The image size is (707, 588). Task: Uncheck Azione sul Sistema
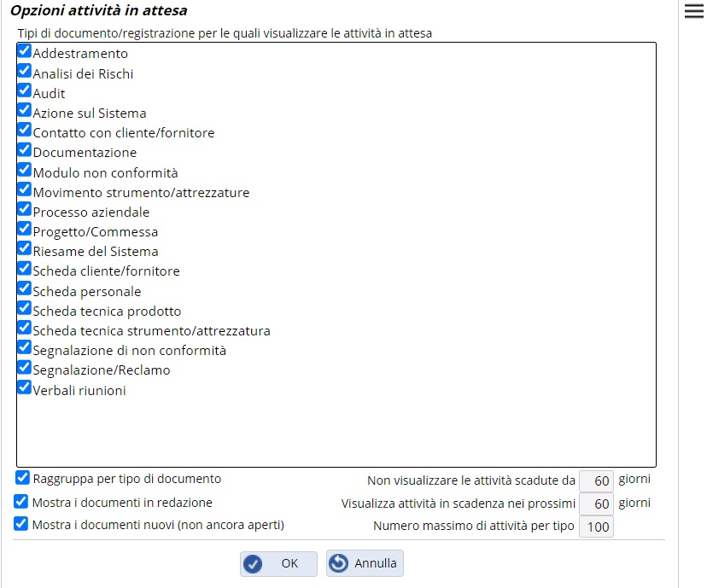tap(25, 111)
